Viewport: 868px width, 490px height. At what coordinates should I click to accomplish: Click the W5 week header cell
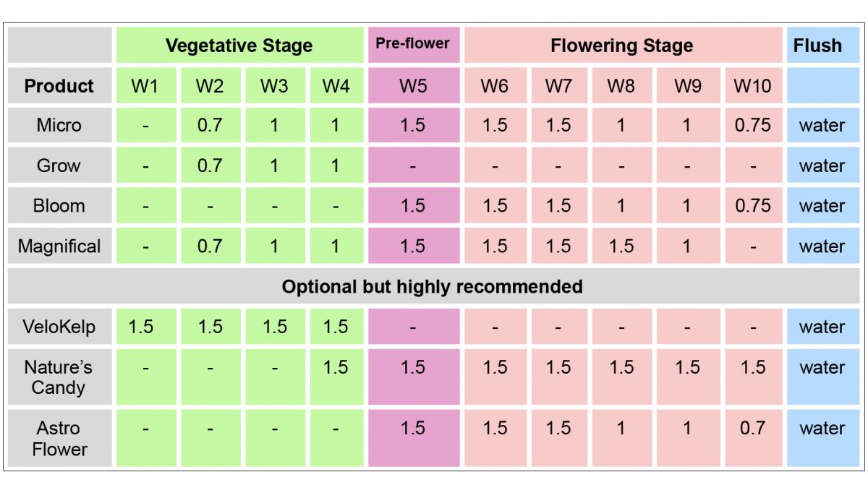pyautogui.click(x=413, y=86)
